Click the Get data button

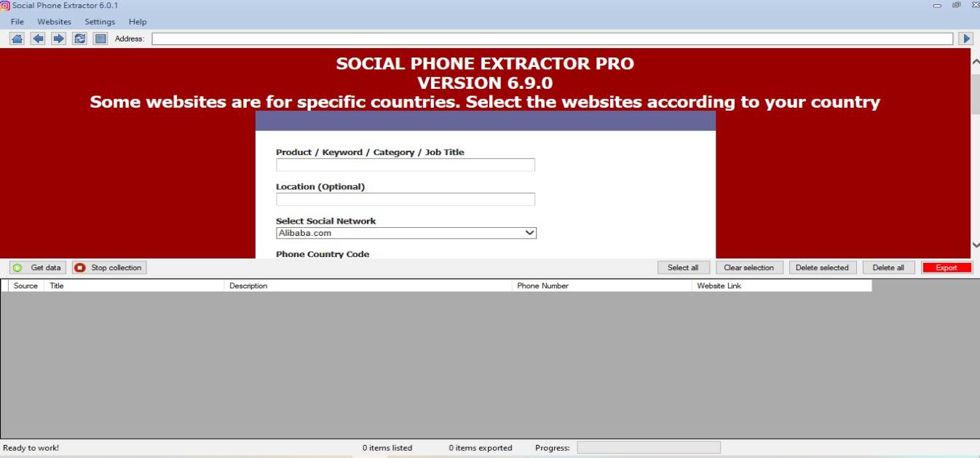coord(38,267)
